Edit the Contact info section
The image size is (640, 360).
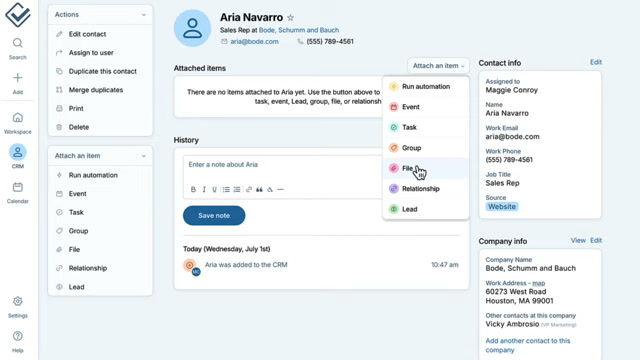596,62
